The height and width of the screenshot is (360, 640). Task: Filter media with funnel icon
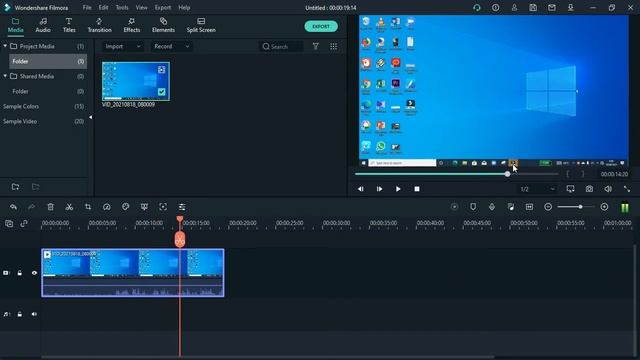coord(316,47)
